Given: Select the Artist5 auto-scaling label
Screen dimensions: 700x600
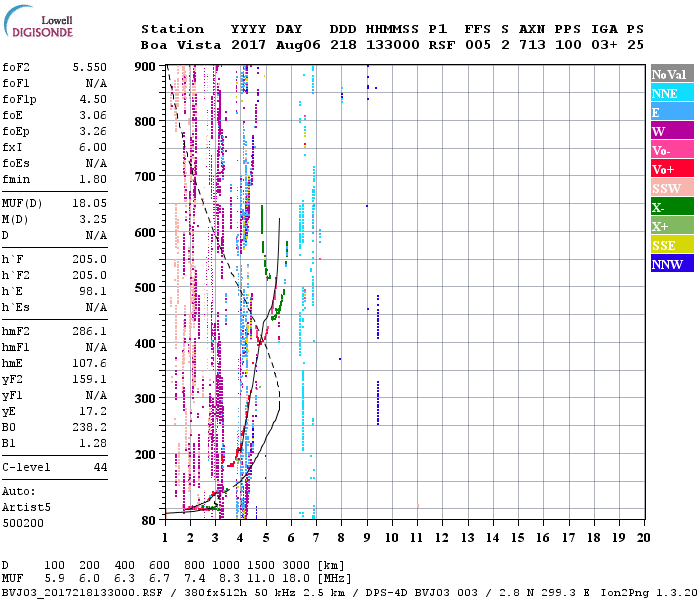Looking at the screenshot, I should point(26,508).
